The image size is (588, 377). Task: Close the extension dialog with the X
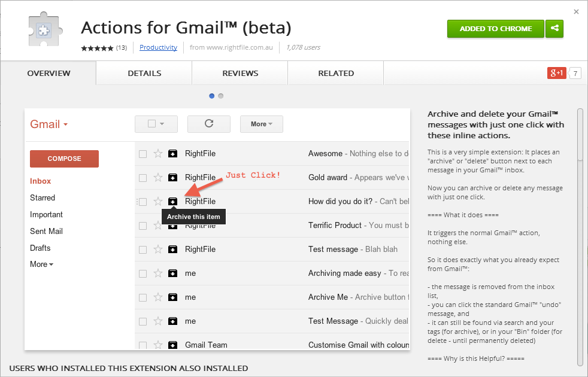[x=577, y=12]
